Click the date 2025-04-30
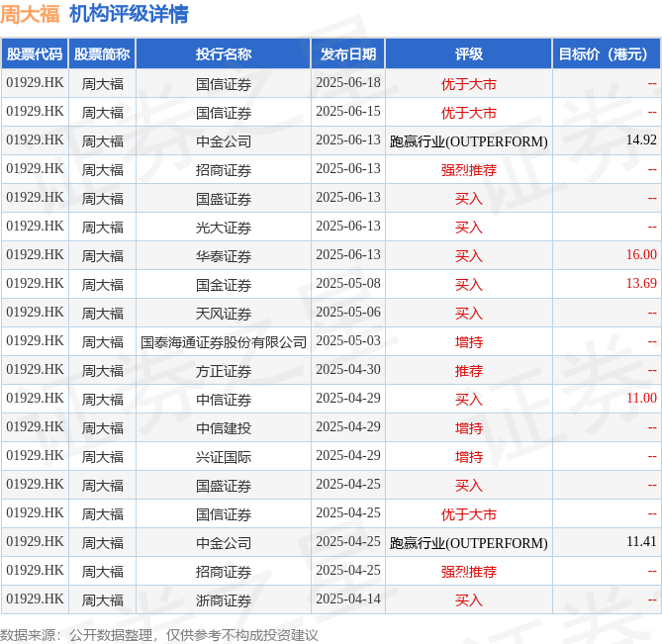This screenshot has height=644, width=662. pos(348,370)
